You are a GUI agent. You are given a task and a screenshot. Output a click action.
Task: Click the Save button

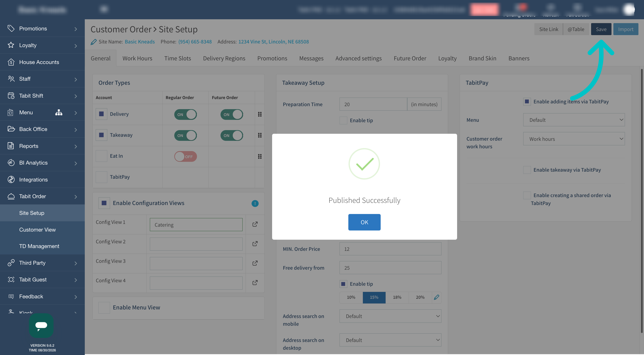pos(601,29)
